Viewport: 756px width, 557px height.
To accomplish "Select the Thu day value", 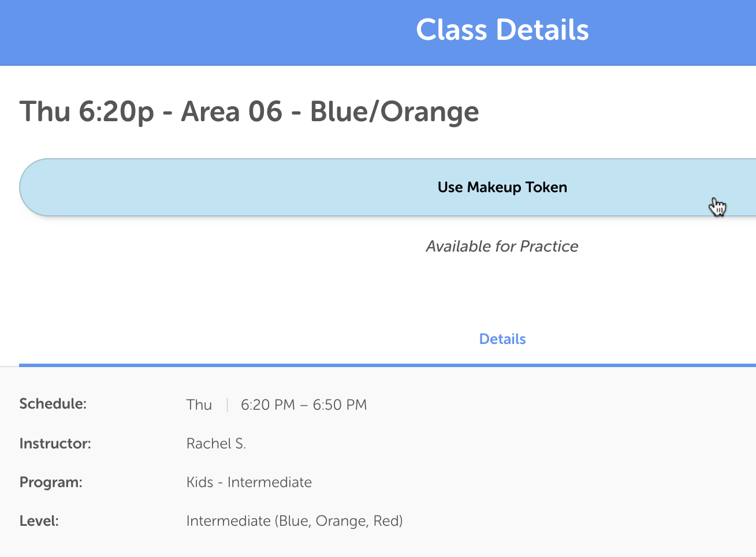I will (199, 405).
